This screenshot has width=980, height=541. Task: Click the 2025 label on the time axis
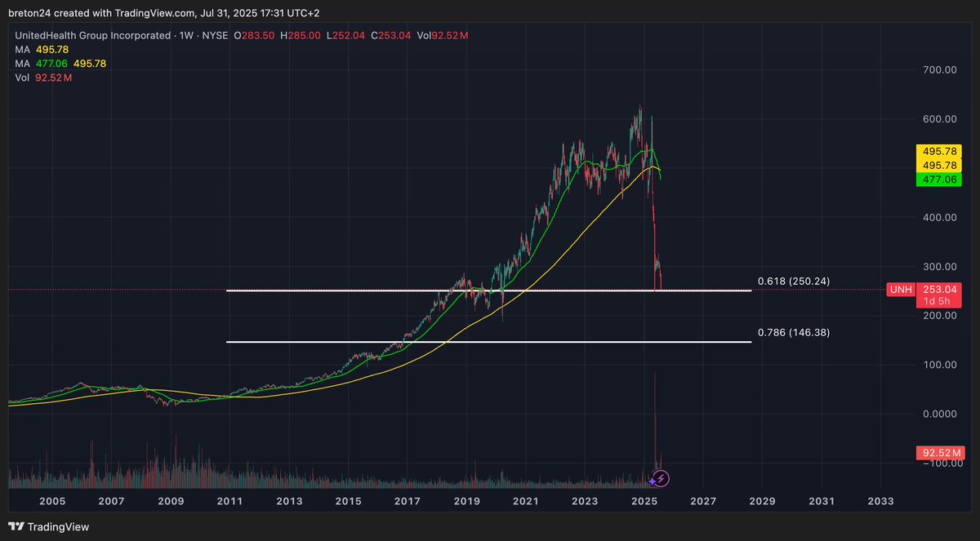click(x=644, y=501)
